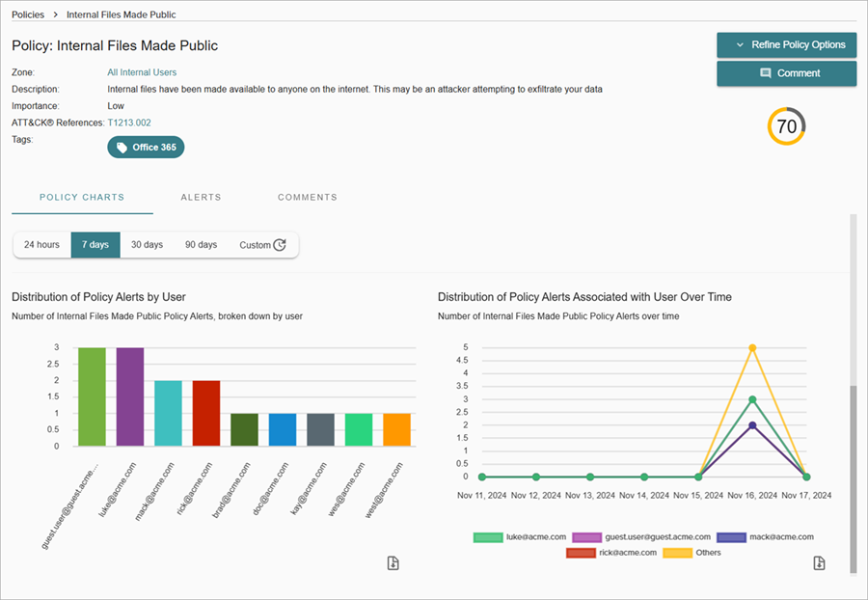Select the 24 hours time range
This screenshot has height=600, width=868.
click(x=41, y=244)
